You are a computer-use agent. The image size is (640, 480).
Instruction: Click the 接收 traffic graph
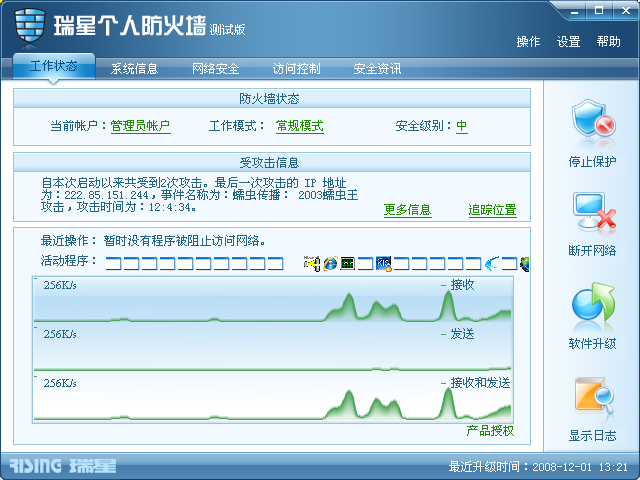(x=273, y=300)
